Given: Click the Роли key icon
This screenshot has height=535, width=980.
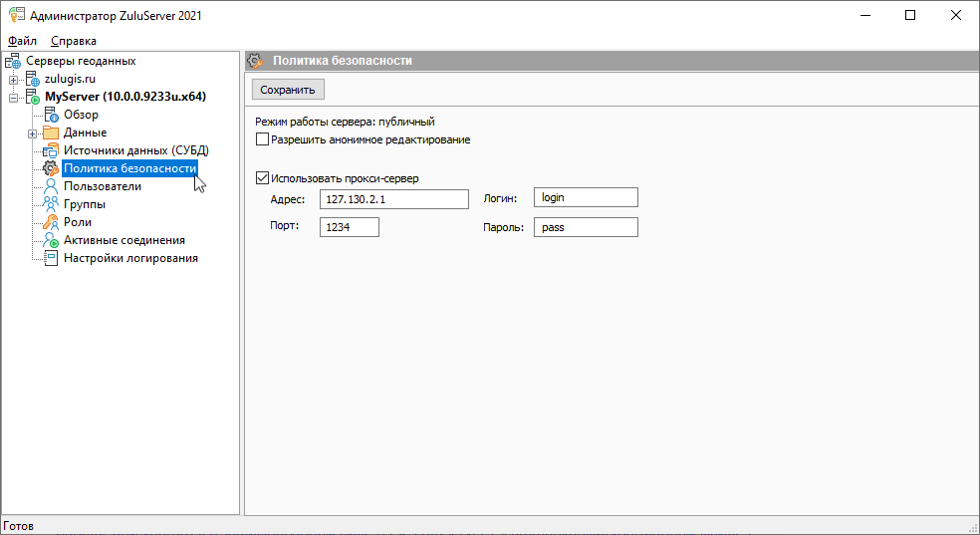Looking at the screenshot, I should [51, 222].
